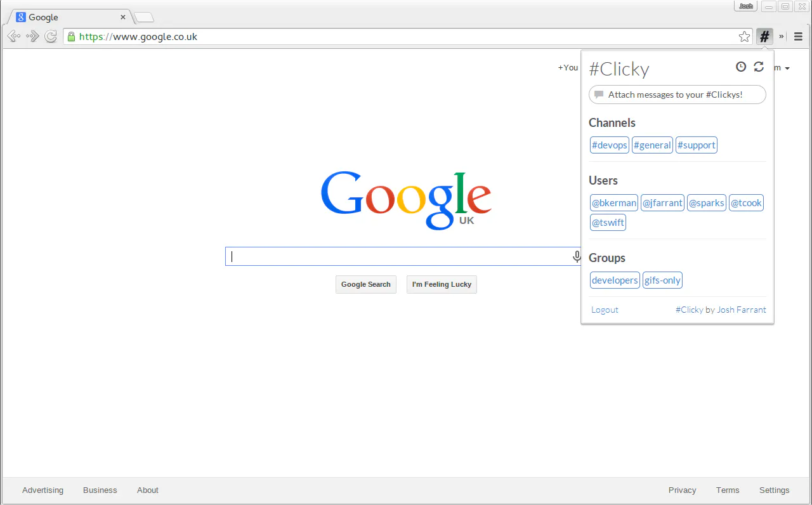Open the #Clicky footer link
The image size is (812, 505).
[x=689, y=310]
